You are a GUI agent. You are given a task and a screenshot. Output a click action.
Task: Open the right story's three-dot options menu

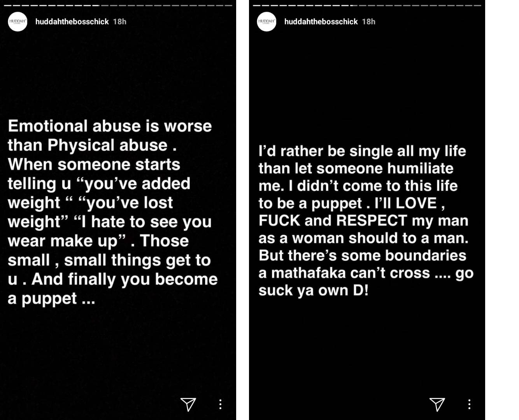(x=469, y=404)
